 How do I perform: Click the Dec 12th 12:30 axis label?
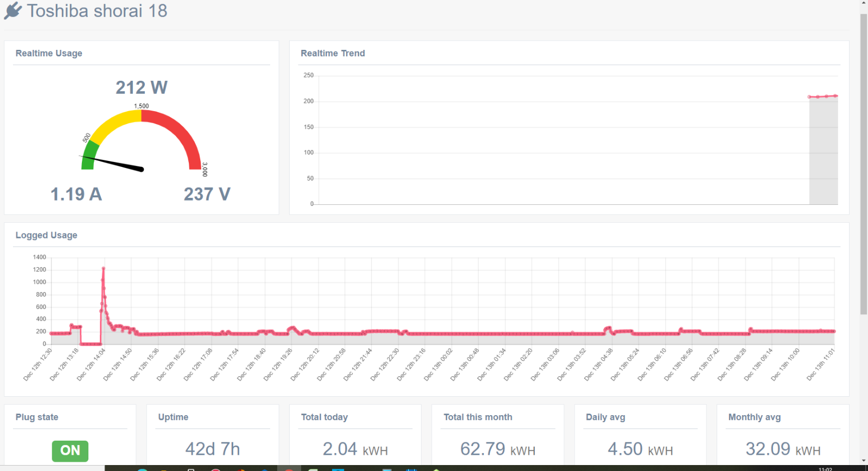click(x=38, y=365)
